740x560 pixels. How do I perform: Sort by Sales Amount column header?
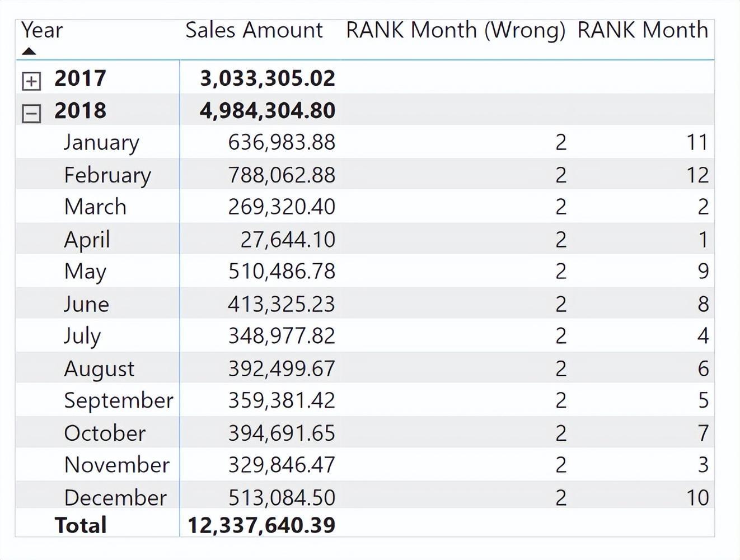point(254,30)
